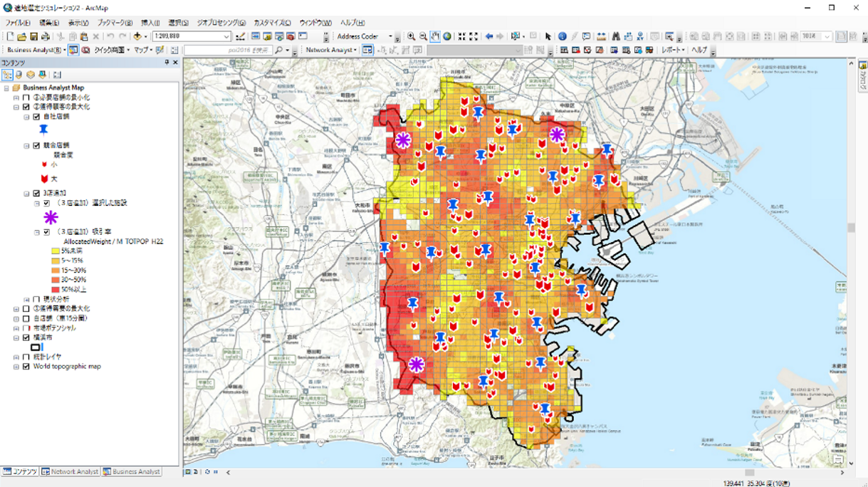Open the Network Analyst dropdown menu
Image resolution: width=868 pixels, height=487 pixels.
pos(332,51)
